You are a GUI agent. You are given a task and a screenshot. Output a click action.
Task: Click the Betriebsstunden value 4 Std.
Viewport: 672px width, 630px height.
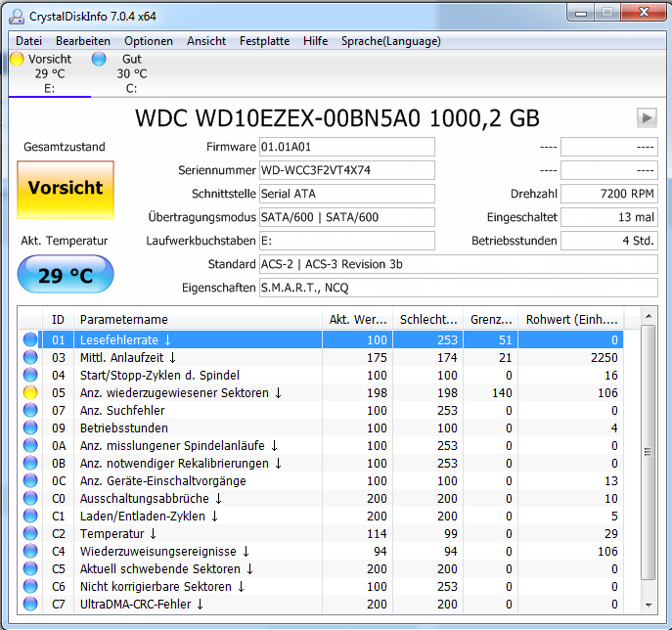(609, 241)
